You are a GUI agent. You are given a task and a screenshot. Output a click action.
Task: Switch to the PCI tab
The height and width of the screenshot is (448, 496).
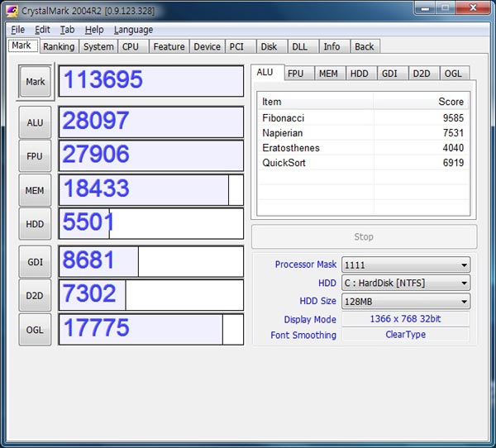(240, 46)
